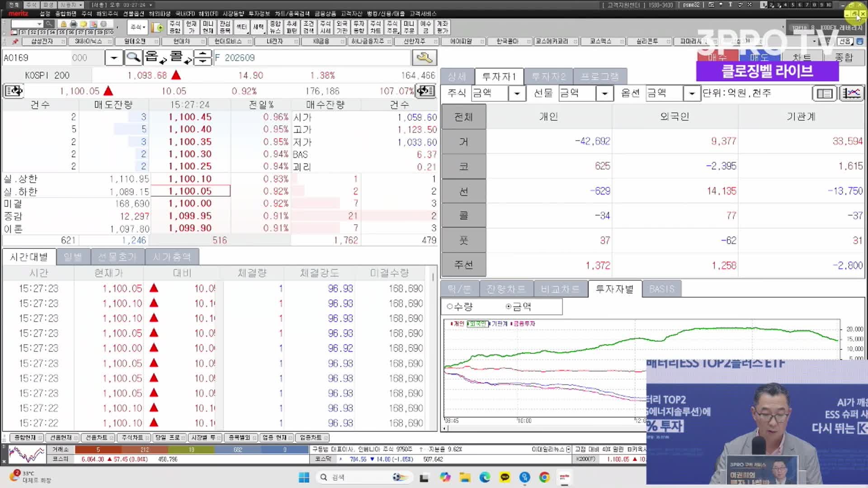Switch to the 일별 tab
Viewport: 868px width, 488px height.
[x=73, y=257]
